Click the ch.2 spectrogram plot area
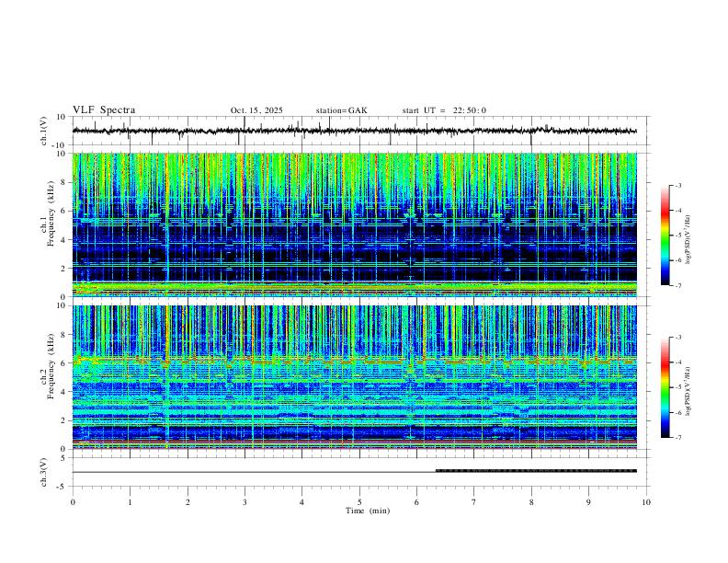The image size is (728, 563). click(x=354, y=377)
